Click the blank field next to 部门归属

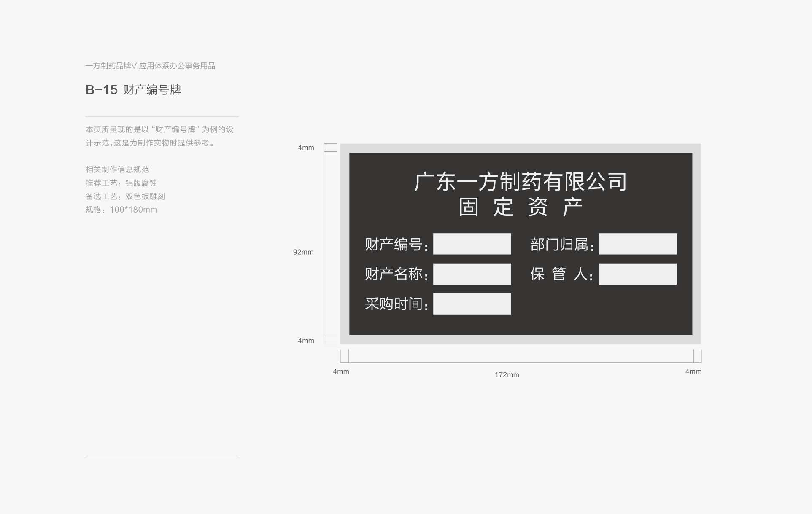[x=638, y=244]
